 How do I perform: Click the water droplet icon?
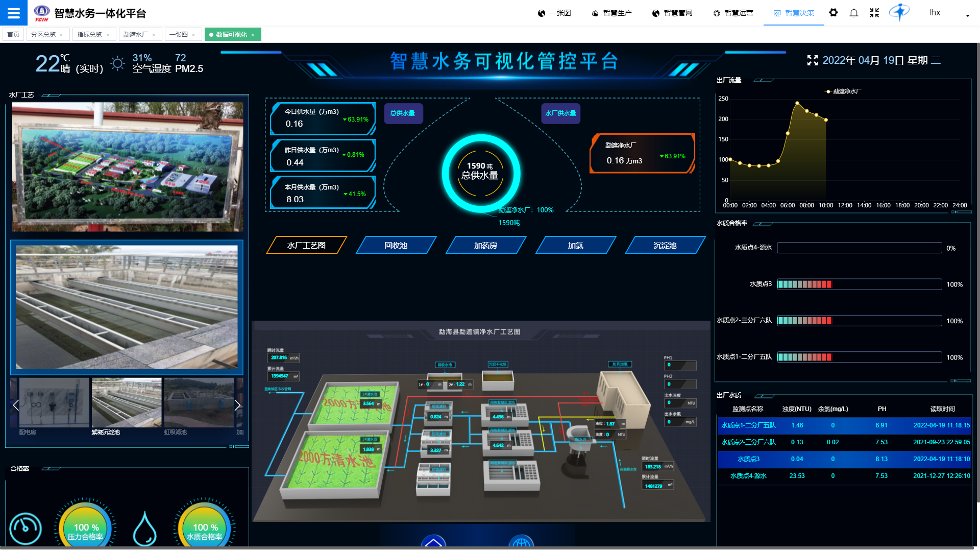[144, 529]
